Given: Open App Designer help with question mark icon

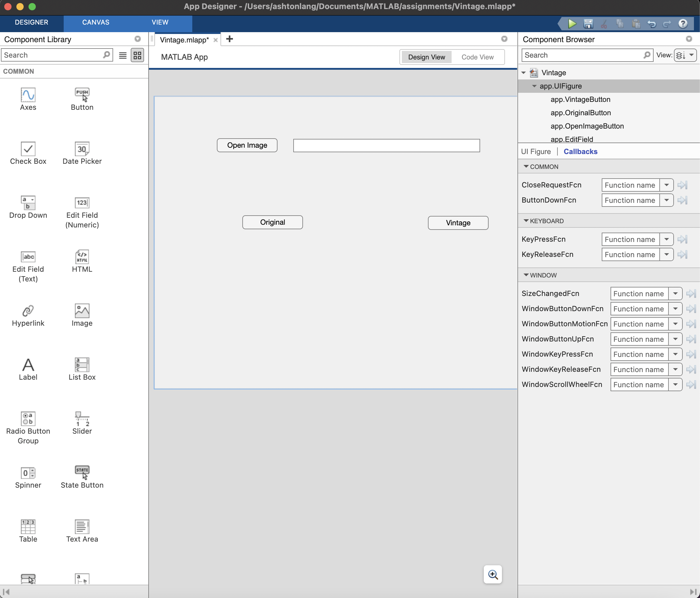Looking at the screenshot, I should pos(683,24).
